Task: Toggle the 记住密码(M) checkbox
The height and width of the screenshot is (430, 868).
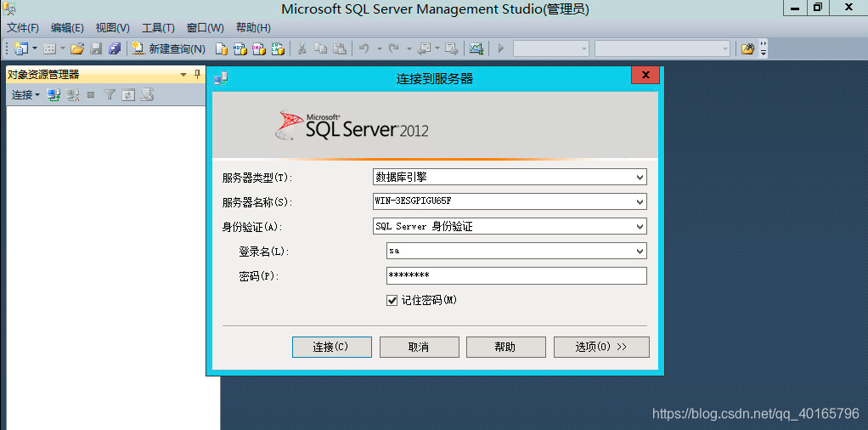Action: [392, 300]
